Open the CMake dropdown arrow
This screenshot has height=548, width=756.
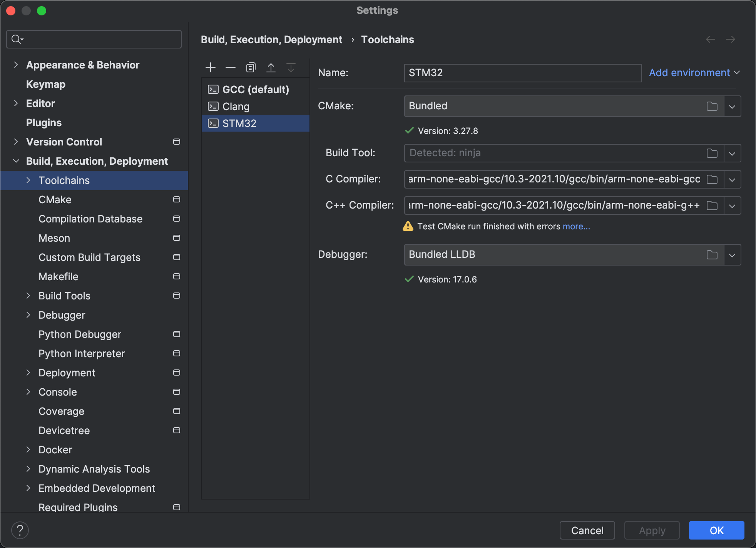(732, 106)
